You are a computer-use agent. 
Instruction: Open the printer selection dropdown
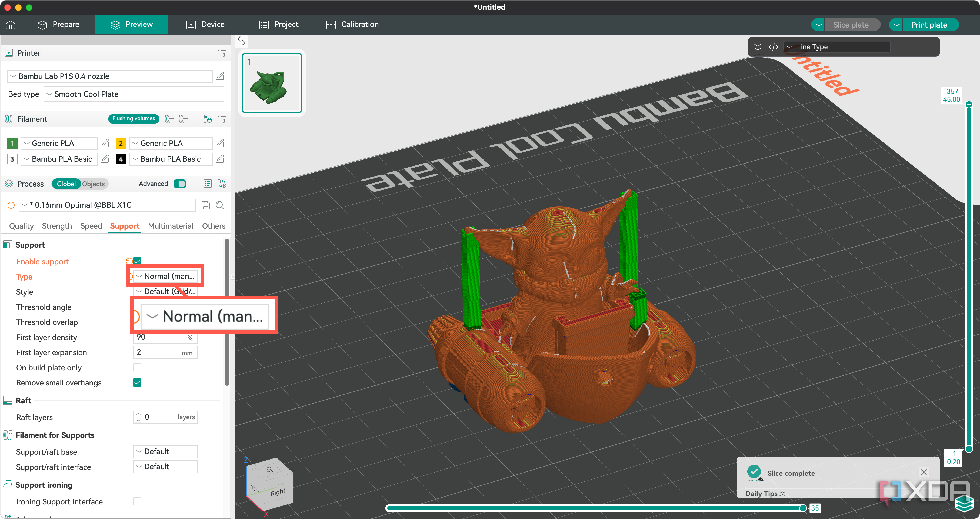pos(109,76)
